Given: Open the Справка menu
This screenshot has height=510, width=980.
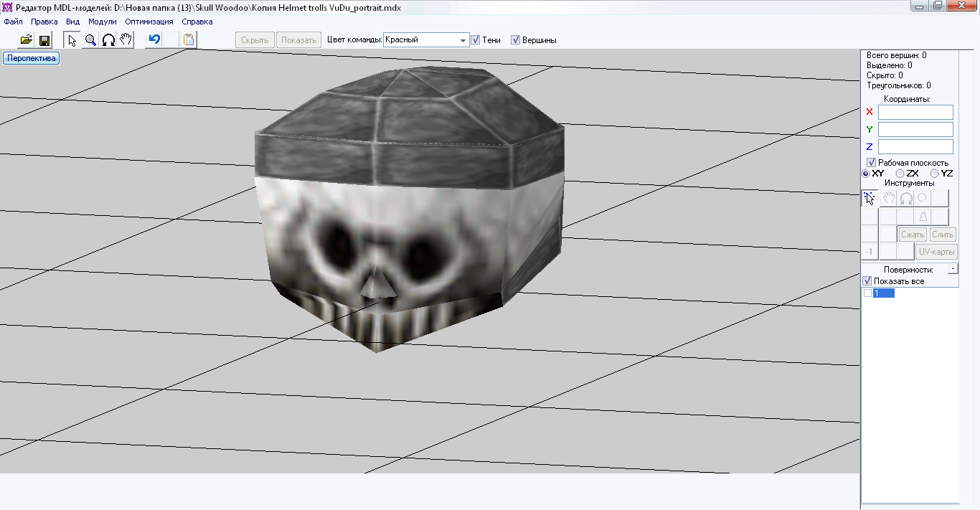Looking at the screenshot, I should point(197,22).
